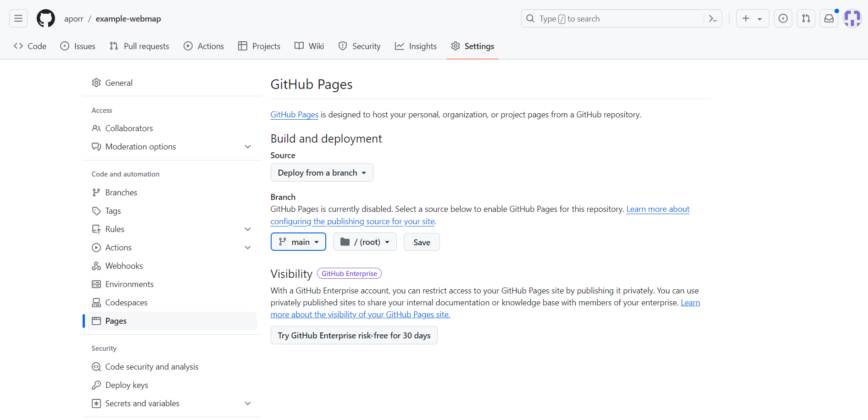Expand the sidebar Actions chevron
This screenshot has height=420, width=868.
click(x=248, y=248)
